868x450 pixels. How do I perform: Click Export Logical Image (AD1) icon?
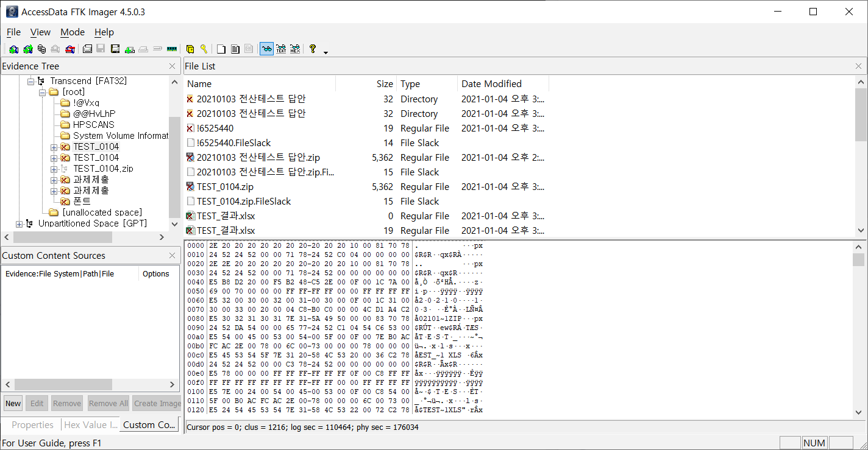(115, 49)
